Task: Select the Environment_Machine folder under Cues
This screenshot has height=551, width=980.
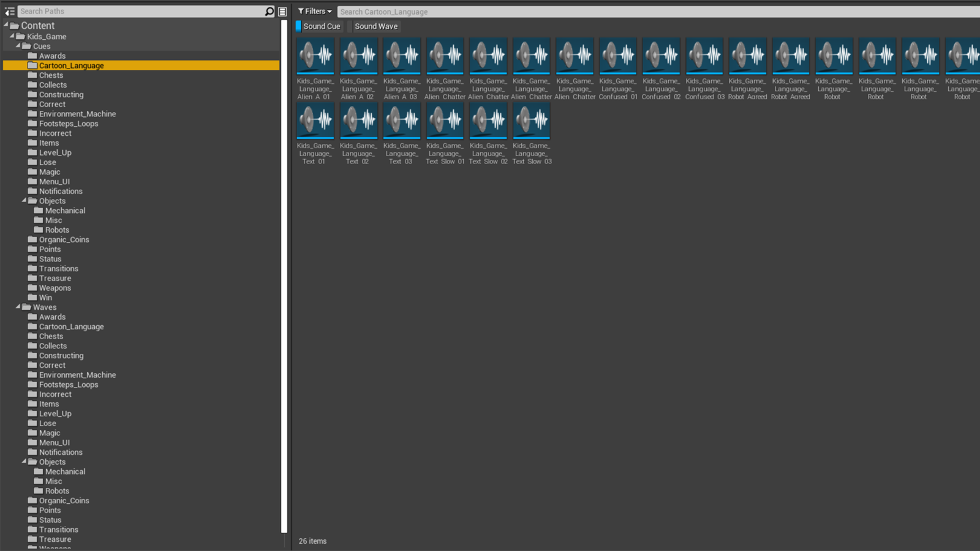Action: coord(77,114)
